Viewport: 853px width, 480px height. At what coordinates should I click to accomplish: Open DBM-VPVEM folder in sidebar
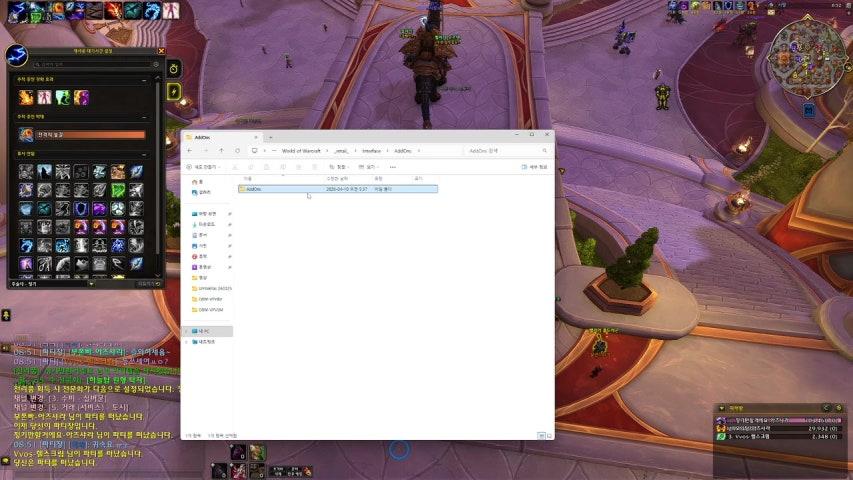pyautogui.click(x=208, y=310)
